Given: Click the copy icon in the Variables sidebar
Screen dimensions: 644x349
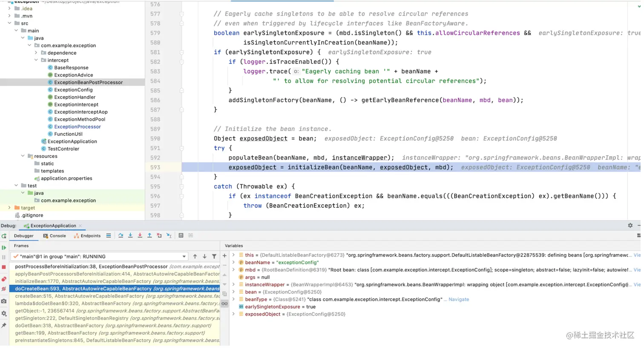Looking at the screenshot, I should pyautogui.click(x=224, y=294).
